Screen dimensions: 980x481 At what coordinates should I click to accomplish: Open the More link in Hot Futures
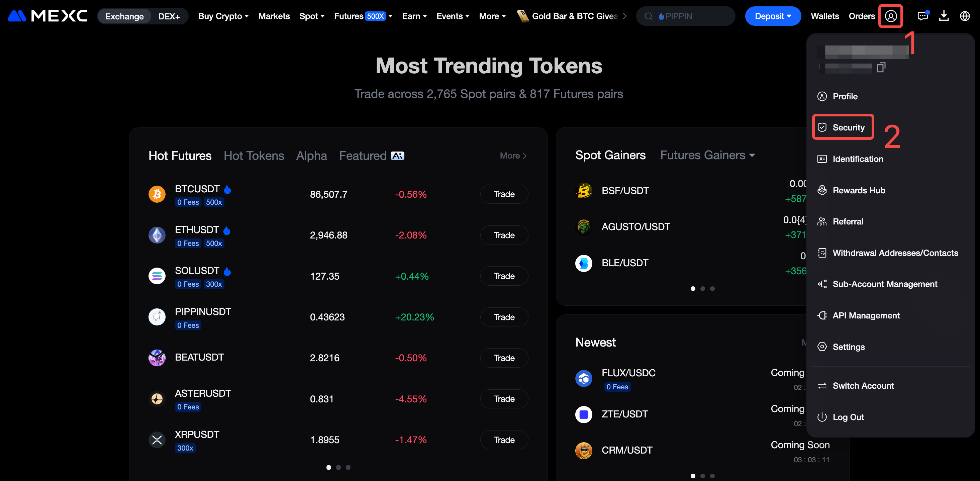coord(513,156)
